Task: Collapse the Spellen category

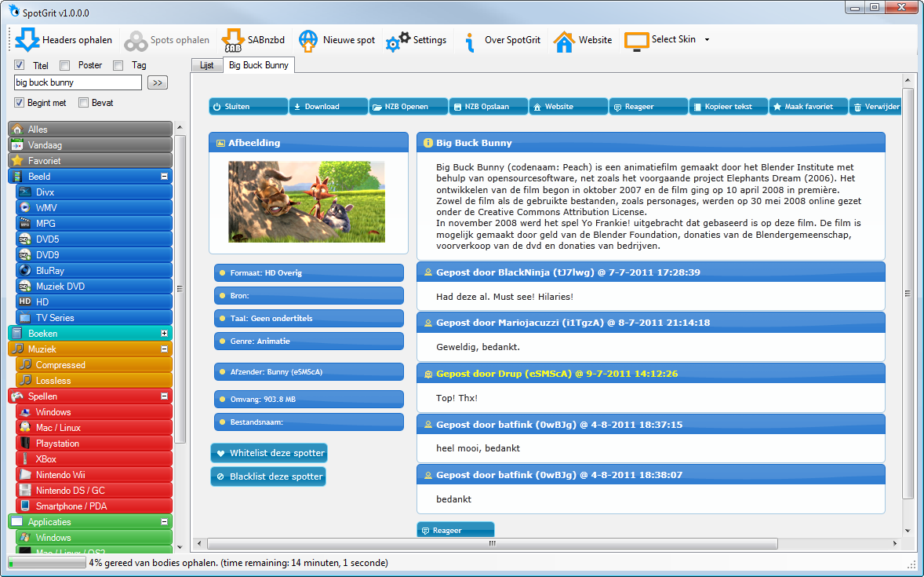Action: (165, 396)
